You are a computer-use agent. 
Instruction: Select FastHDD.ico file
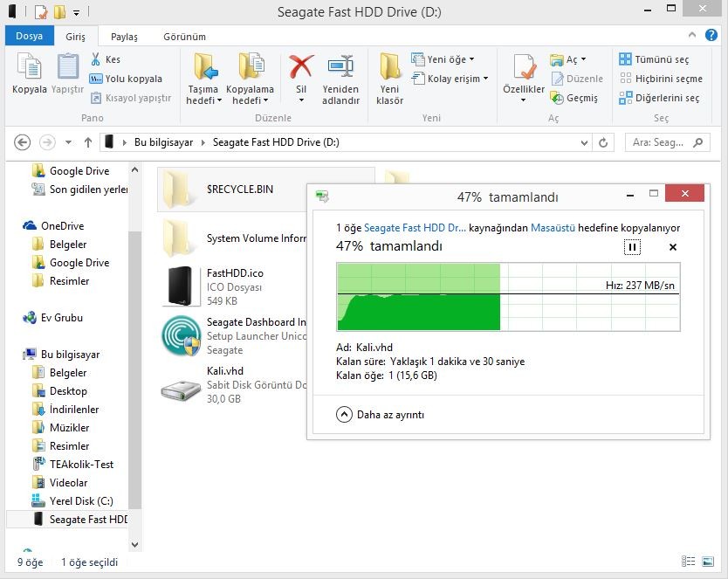coord(235,286)
